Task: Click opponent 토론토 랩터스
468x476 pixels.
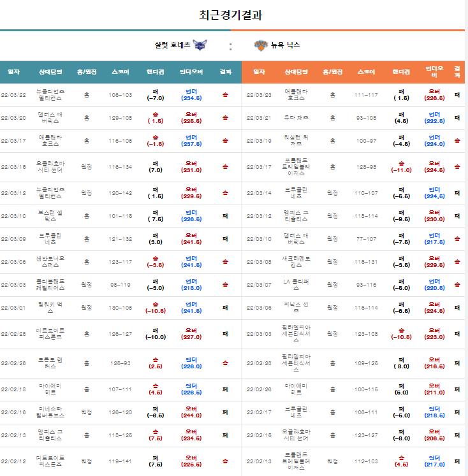Action: click(x=50, y=363)
